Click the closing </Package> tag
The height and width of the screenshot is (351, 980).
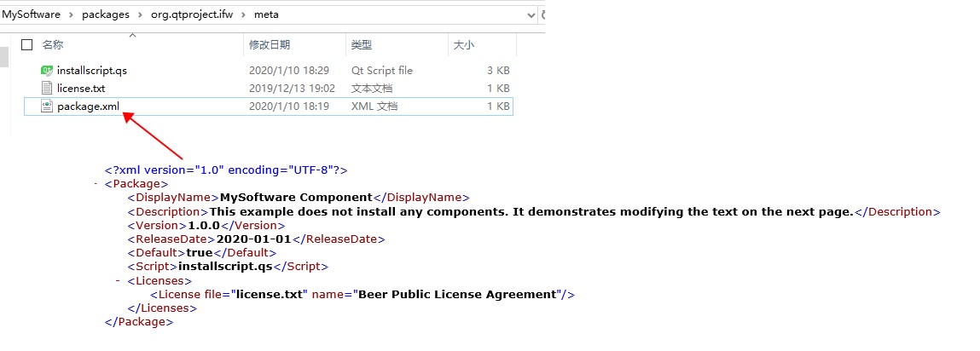pos(139,322)
